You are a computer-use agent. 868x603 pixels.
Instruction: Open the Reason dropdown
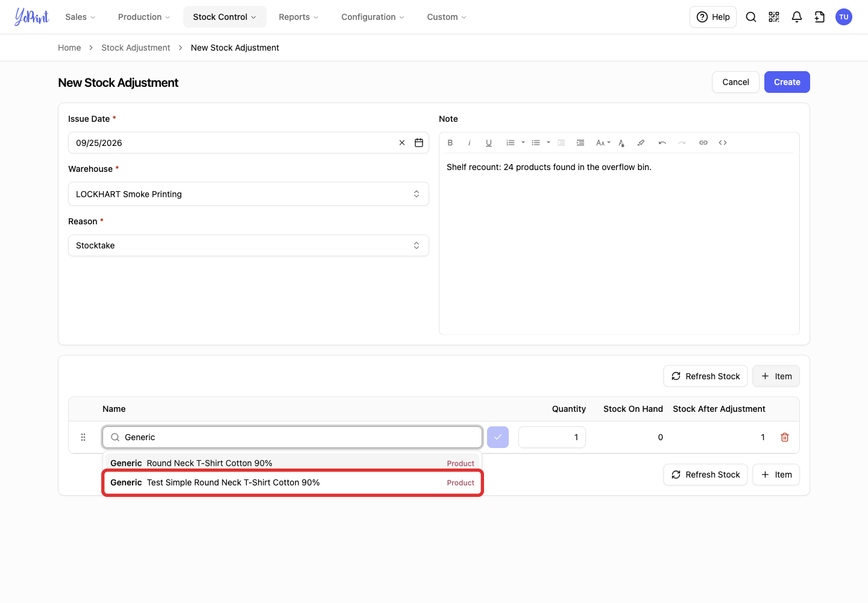click(x=248, y=245)
